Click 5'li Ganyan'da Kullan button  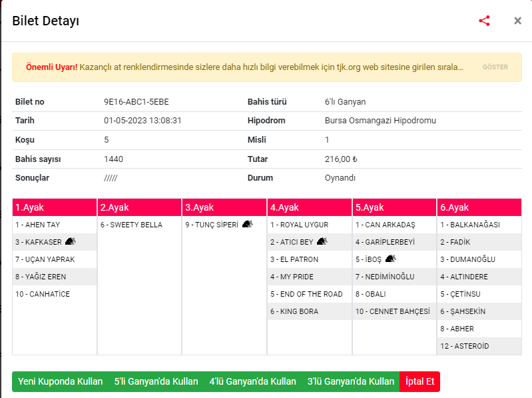[x=156, y=381]
